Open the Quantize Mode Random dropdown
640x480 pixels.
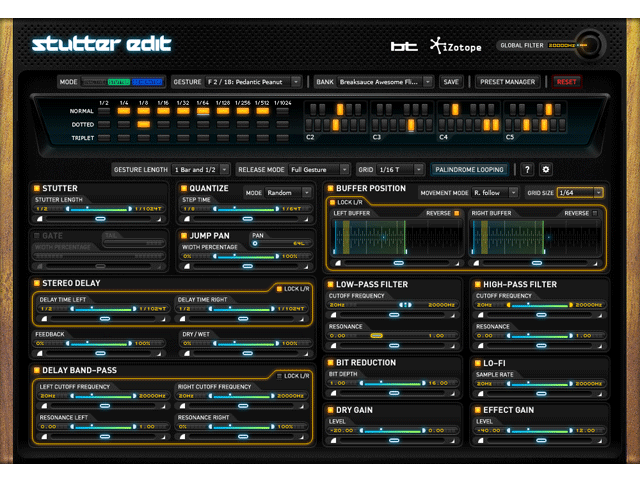point(288,192)
